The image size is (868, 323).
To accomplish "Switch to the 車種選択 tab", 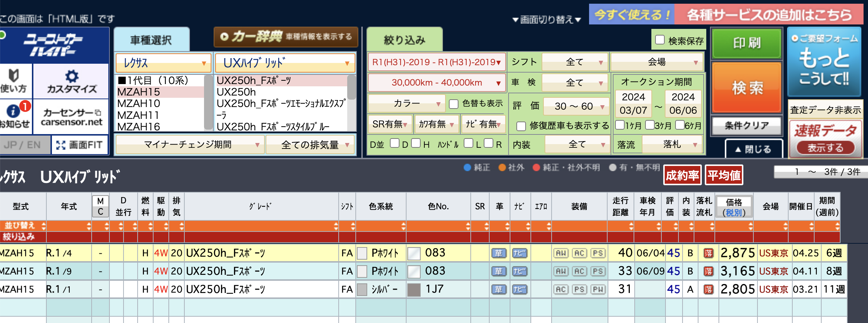I will [151, 40].
